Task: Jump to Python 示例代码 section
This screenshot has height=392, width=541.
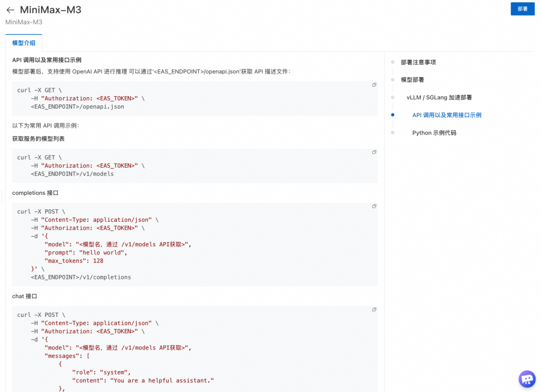Action: 434,133
